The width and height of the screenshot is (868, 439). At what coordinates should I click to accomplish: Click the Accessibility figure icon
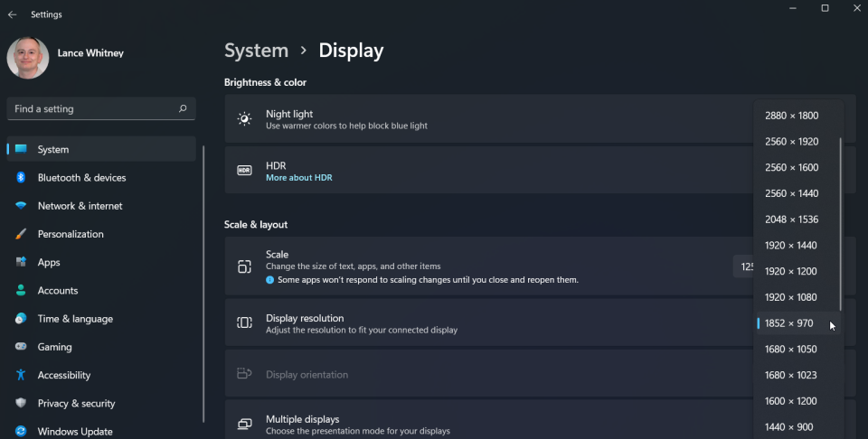click(21, 375)
